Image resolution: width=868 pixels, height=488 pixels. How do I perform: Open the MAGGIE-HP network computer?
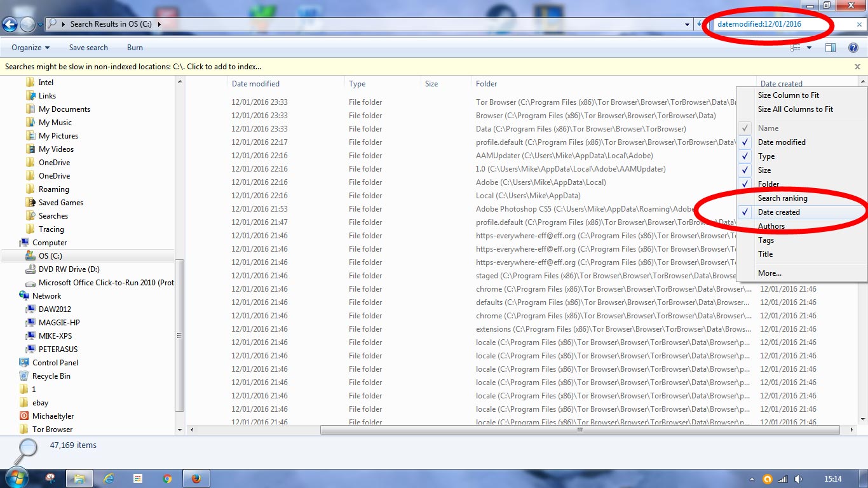pos(53,323)
